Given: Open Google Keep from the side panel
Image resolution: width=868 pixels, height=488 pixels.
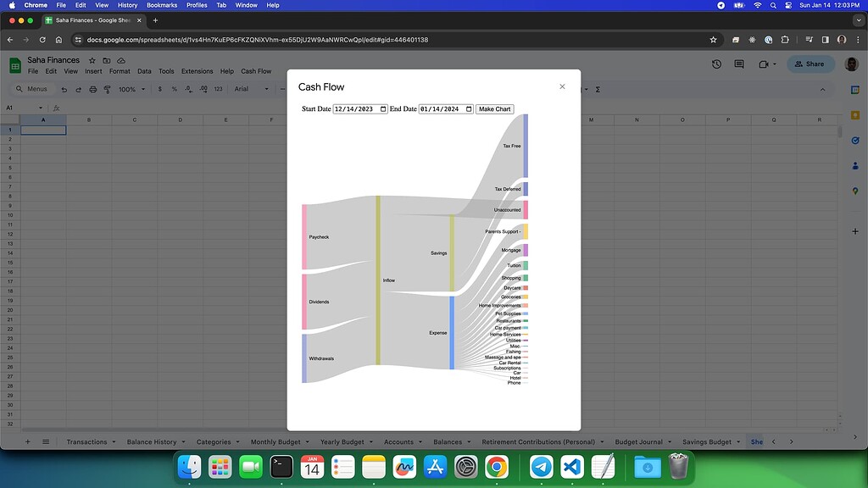Looking at the screenshot, I should (x=854, y=113).
